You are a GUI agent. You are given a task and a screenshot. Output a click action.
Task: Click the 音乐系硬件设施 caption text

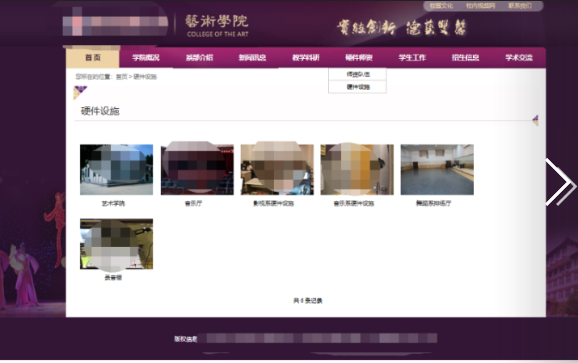pos(354,203)
